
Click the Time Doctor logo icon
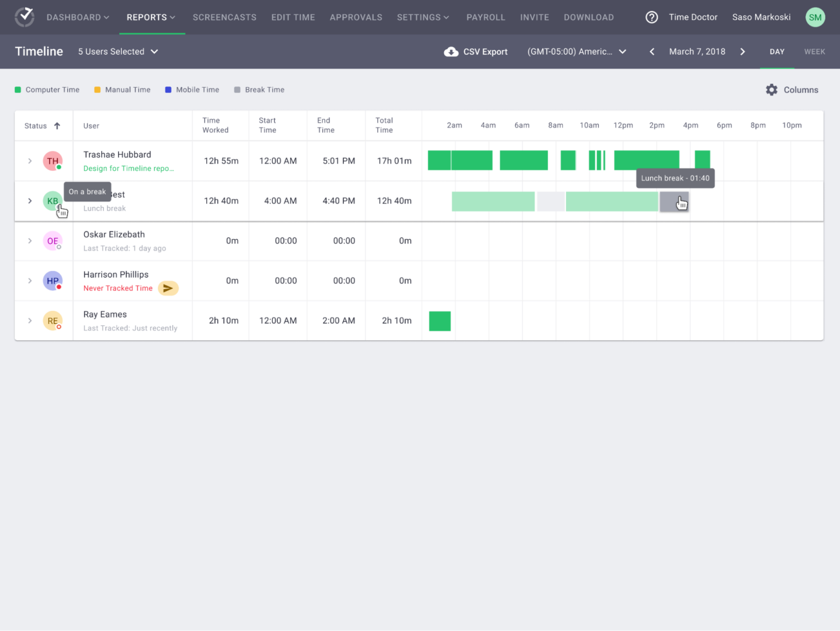(x=24, y=17)
